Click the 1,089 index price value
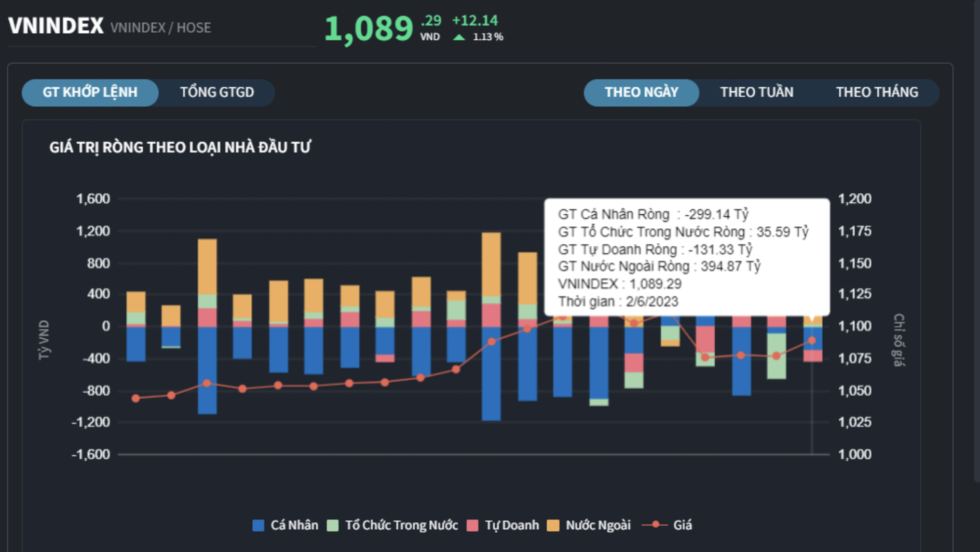 368,28
